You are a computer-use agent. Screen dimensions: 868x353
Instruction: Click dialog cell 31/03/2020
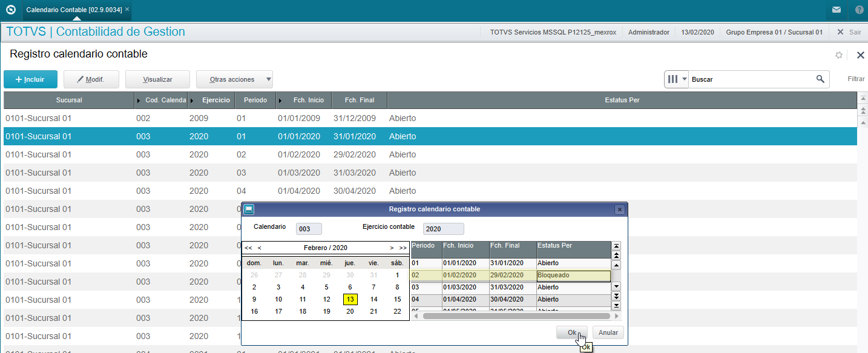(513, 288)
